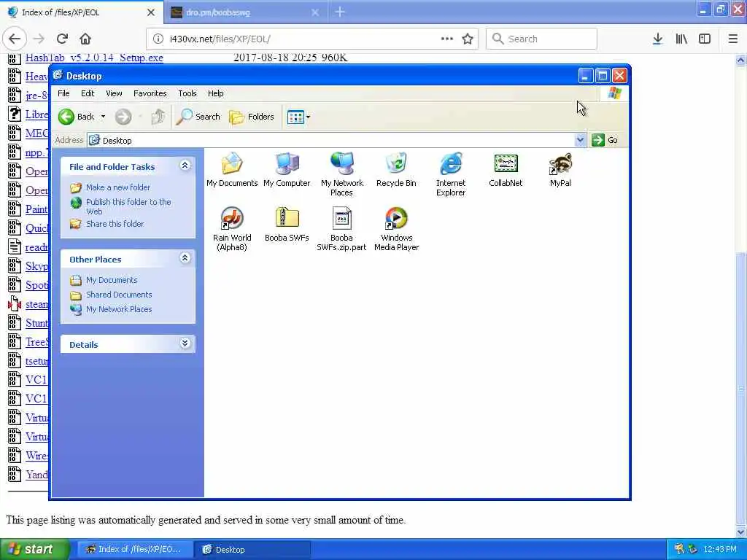747x560 pixels.
Task: Launch Internet Explorer icon
Action: (451, 174)
